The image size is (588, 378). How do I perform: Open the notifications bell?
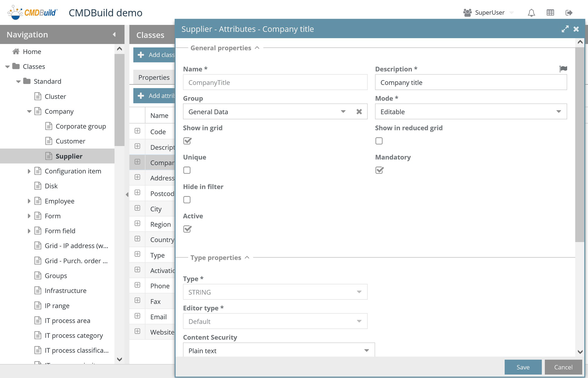pos(531,12)
